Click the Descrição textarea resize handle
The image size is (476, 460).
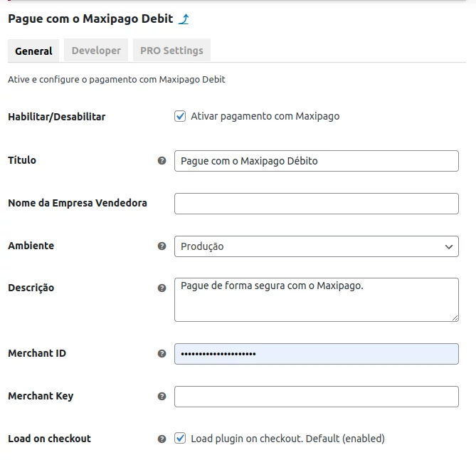point(455,317)
